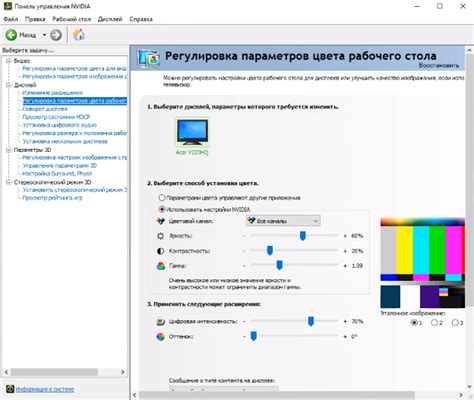Open Просмотр рейтинга игр
This screenshot has width=474, height=400.
(52, 198)
